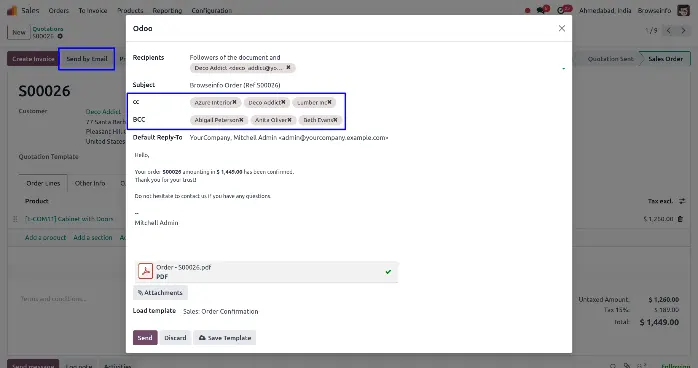Image resolution: width=698 pixels, height=368 pixels.
Task: Close the Odoo email dialog
Action: click(x=562, y=28)
